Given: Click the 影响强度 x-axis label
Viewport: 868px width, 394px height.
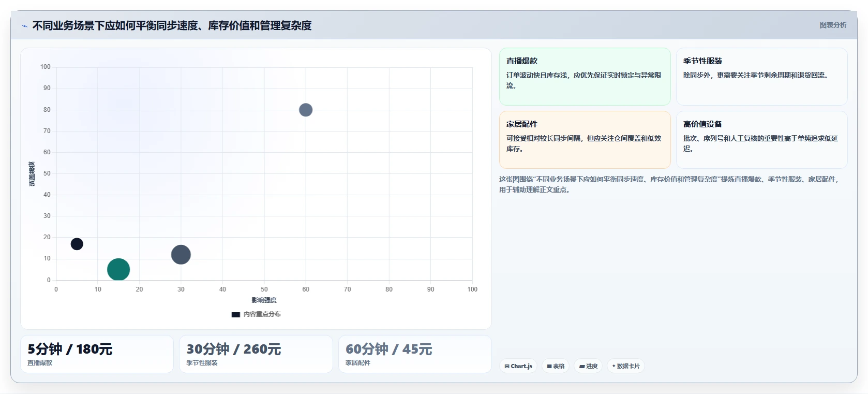Looking at the screenshot, I should [x=264, y=300].
